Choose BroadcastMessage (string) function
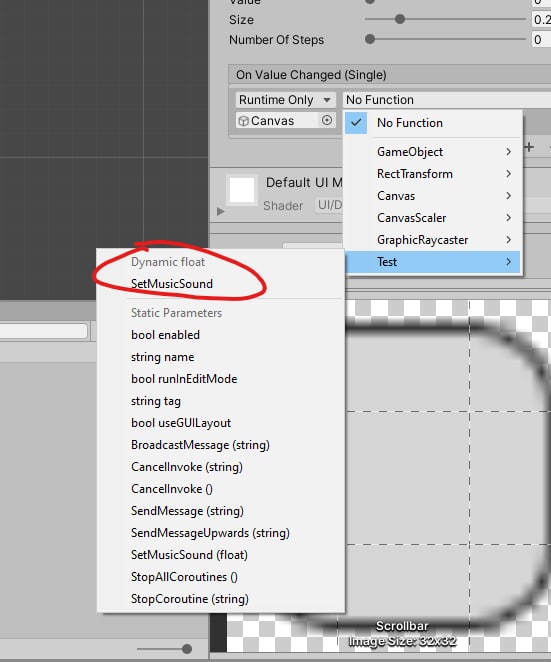Screen dimensions: 551x662 coord(220,445)
